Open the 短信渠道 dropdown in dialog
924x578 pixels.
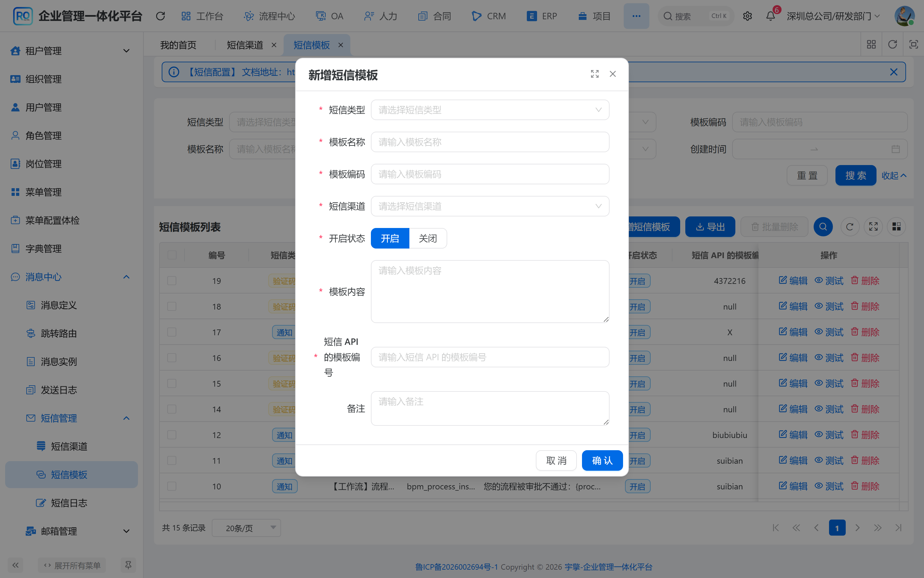pos(490,206)
